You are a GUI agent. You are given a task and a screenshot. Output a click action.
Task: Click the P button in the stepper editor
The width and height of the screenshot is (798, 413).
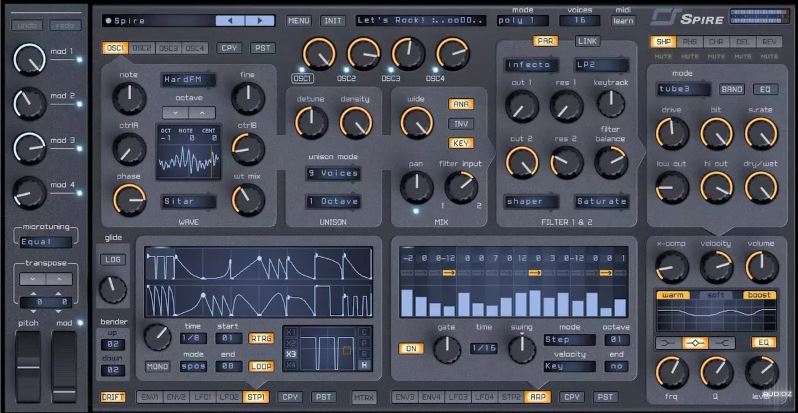tap(365, 343)
